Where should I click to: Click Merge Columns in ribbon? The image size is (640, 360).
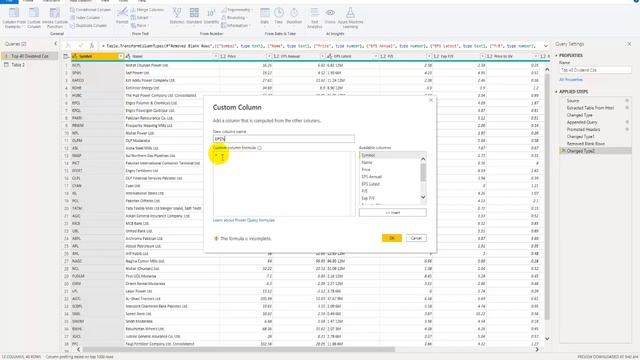pos(147,10)
